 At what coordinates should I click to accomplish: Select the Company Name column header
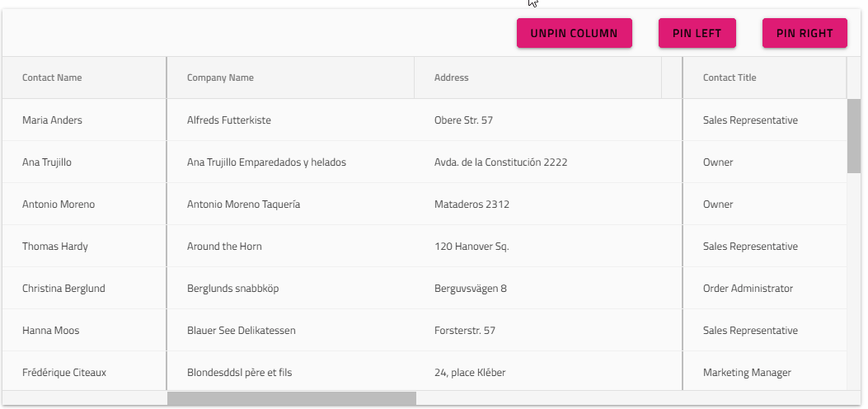pyautogui.click(x=220, y=78)
